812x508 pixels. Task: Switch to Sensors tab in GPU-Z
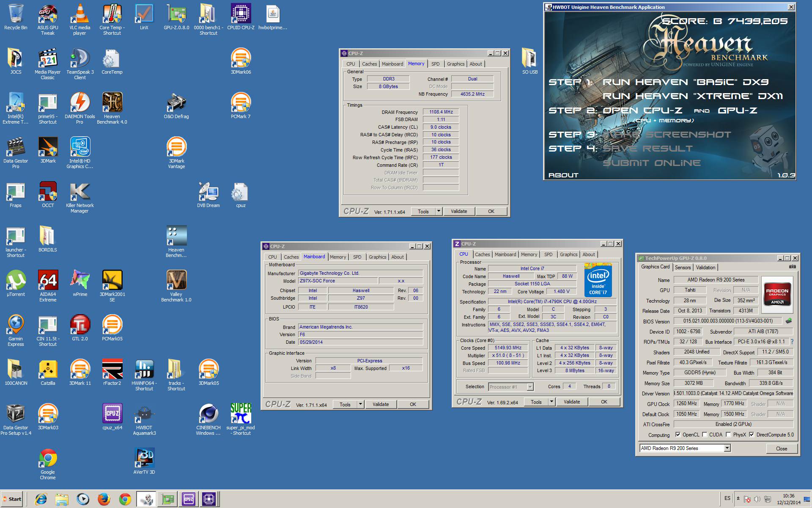[683, 268]
